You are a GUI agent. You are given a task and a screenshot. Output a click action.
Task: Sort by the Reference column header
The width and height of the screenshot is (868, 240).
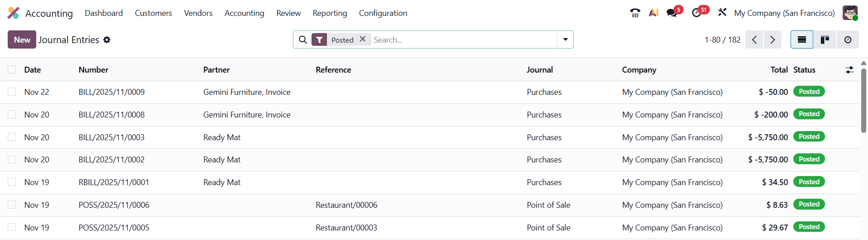333,70
